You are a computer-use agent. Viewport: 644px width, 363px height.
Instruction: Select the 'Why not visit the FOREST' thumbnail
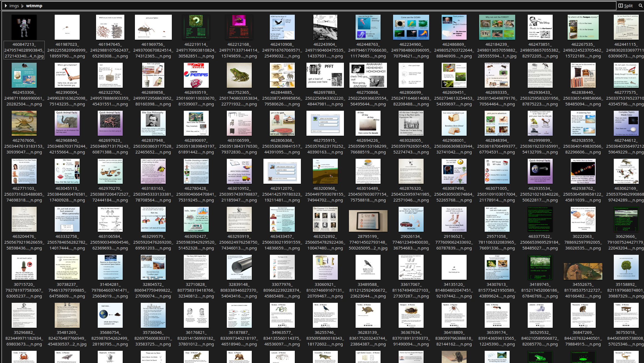(x=497, y=27)
